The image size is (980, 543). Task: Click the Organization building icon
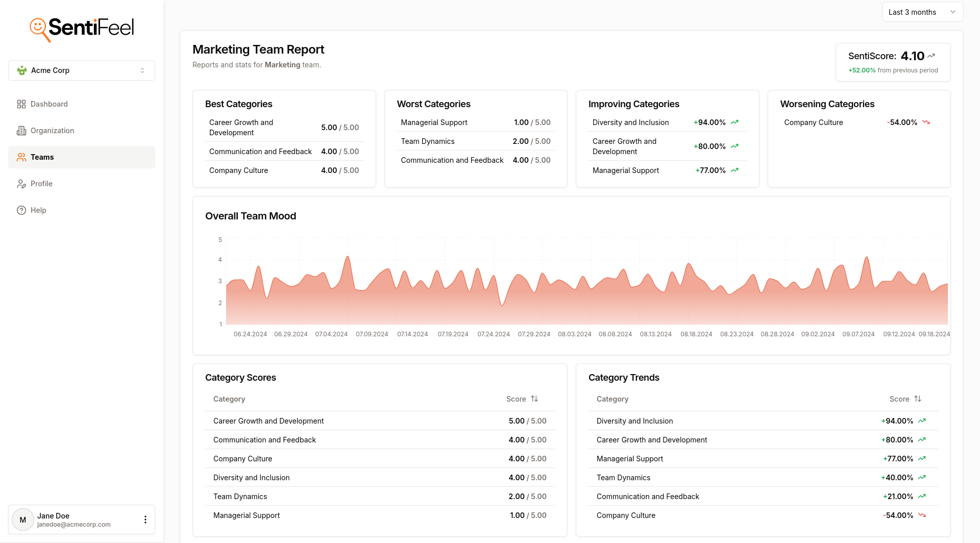click(21, 131)
